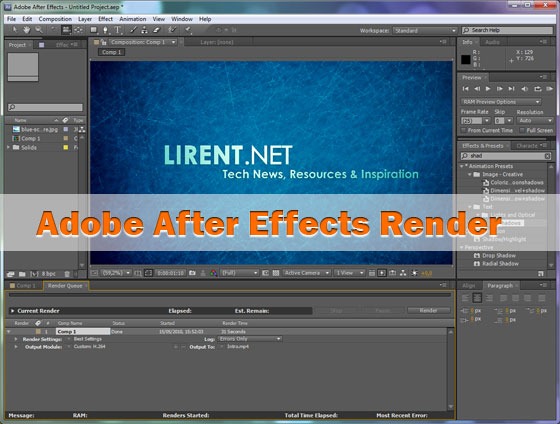This screenshot has width=560, height=424.
Task: Select center text paragraph alignment
Action: [477, 298]
